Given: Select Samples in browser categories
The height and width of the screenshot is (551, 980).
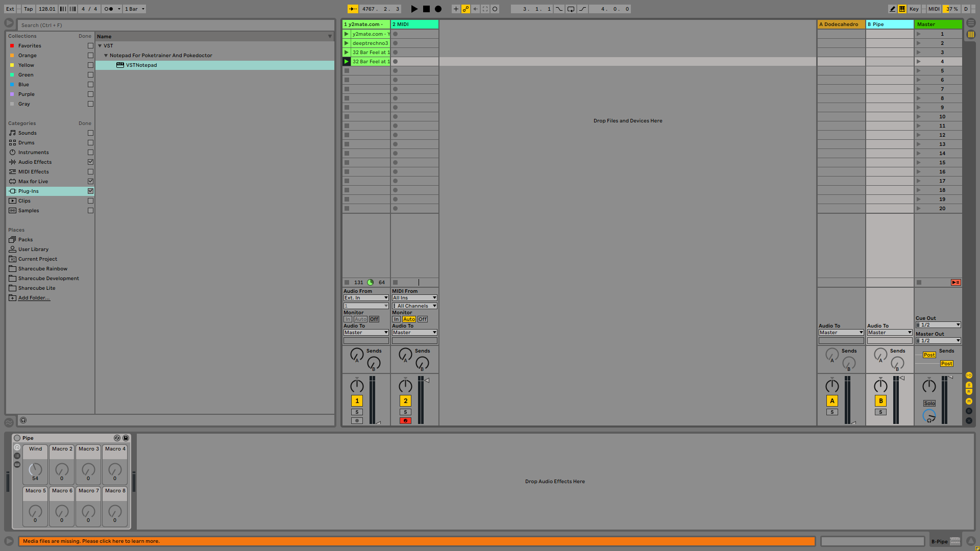Looking at the screenshot, I should 29,211.
